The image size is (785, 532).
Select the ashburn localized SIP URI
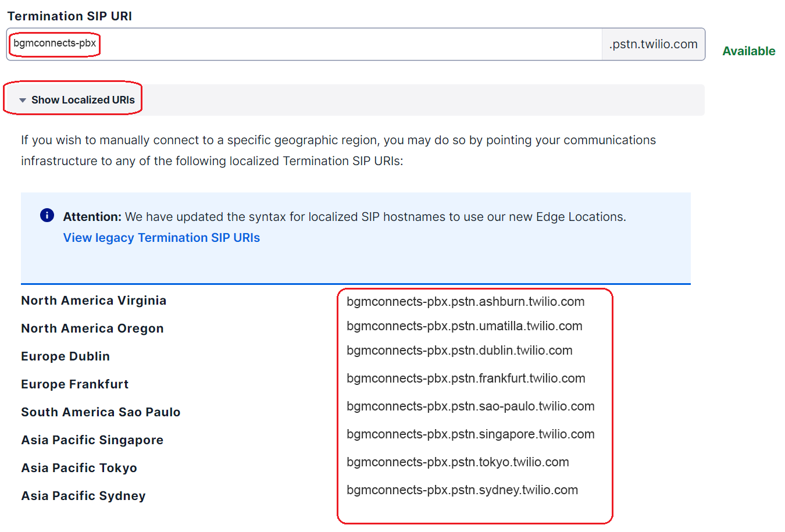[x=465, y=302]
